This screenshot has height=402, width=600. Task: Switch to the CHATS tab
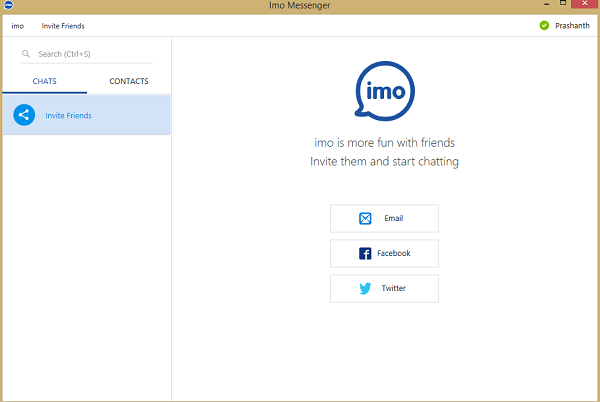pyautogui.click(x=44, y=81)
